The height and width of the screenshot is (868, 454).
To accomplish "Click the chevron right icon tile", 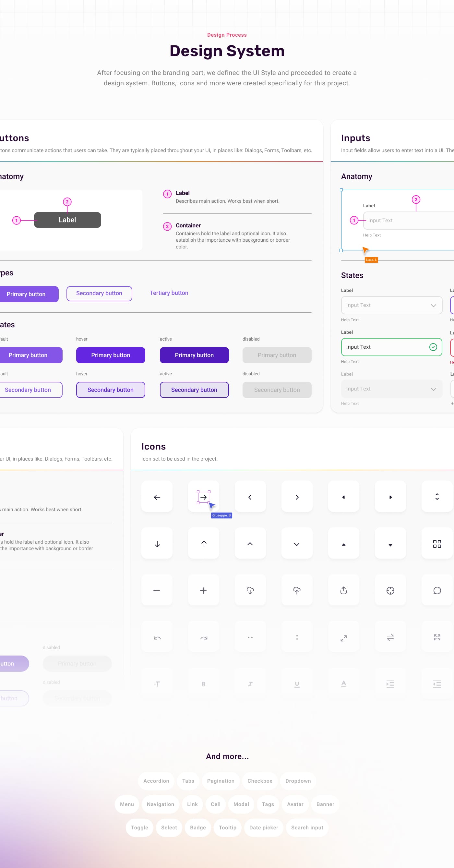I will coord(297,497).
